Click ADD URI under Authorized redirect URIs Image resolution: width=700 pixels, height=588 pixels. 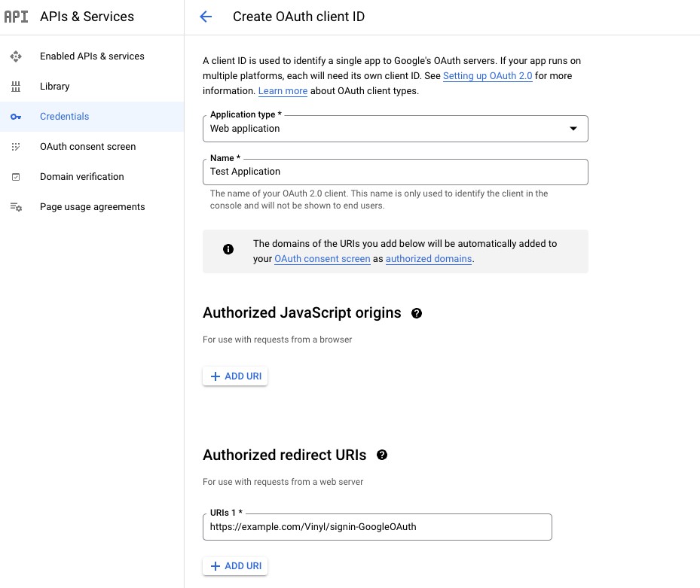click(235, 565)
